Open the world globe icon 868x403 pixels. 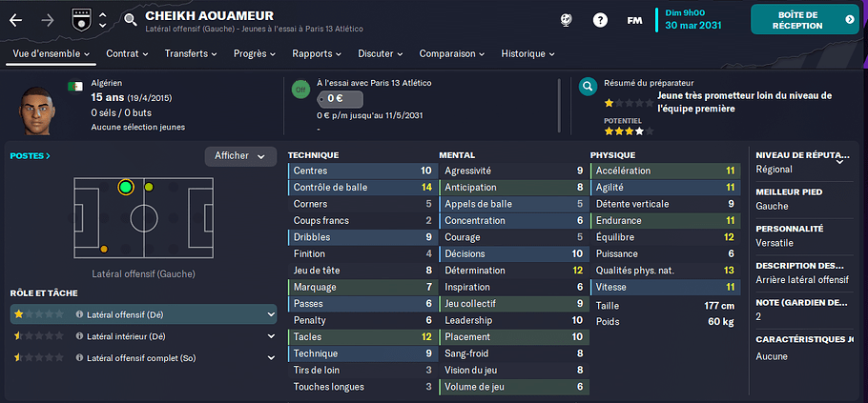click(x=566, y=20)
